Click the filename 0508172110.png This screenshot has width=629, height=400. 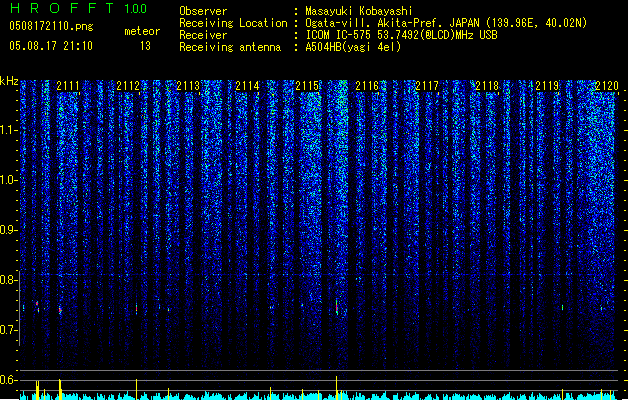51,26
